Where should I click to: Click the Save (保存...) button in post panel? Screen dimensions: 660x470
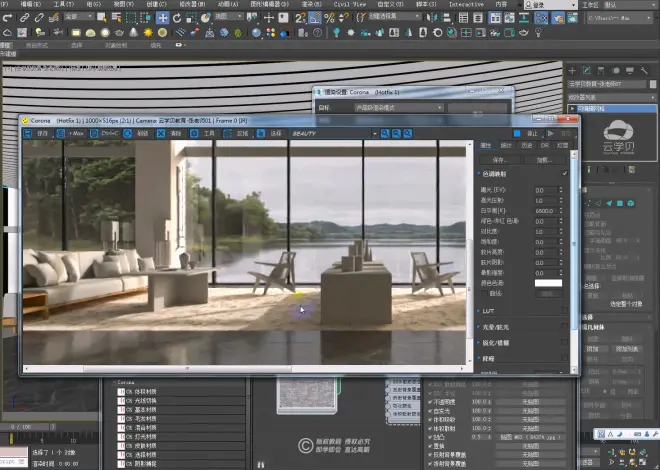493,159
